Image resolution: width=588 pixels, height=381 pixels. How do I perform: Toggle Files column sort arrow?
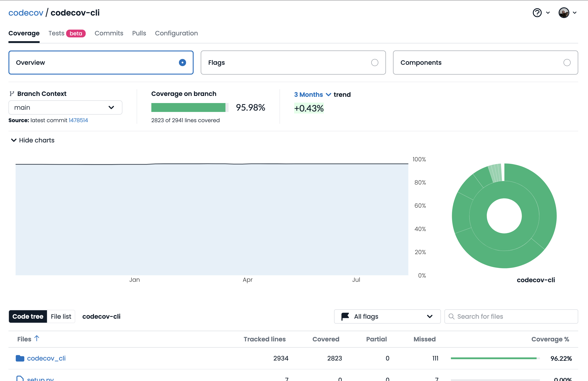(36, 338)
